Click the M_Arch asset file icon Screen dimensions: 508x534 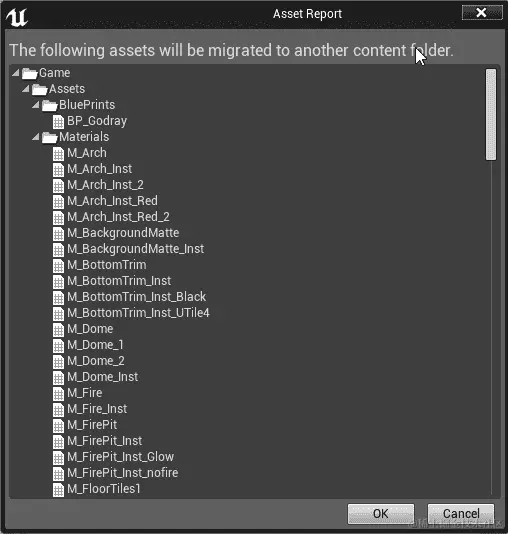[58, 154]
